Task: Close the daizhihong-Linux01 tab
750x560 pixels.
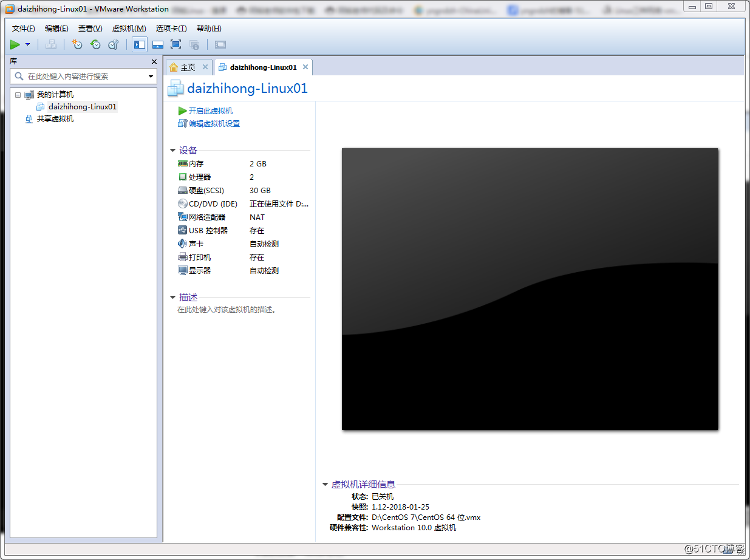Action: [x=305, y=67]
